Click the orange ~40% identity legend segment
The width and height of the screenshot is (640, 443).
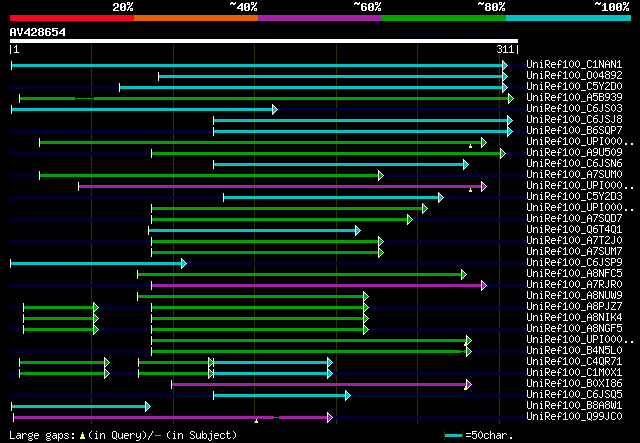click(x=196, y=18)
